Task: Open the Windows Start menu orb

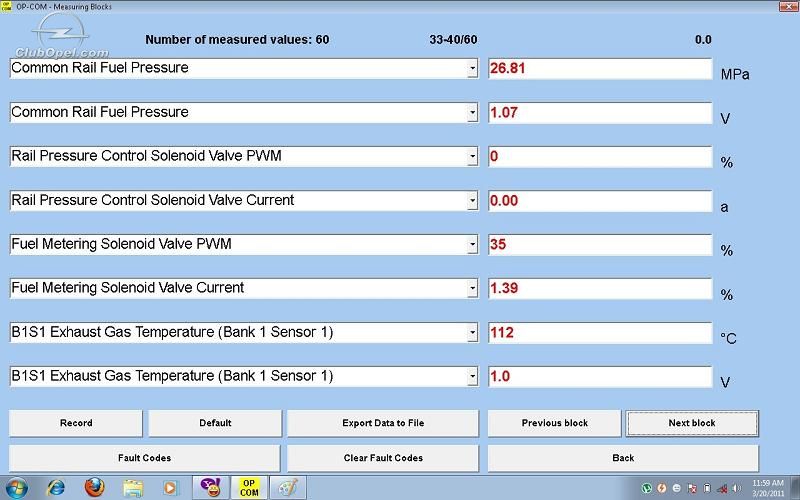Action: (x=16, y=488)
